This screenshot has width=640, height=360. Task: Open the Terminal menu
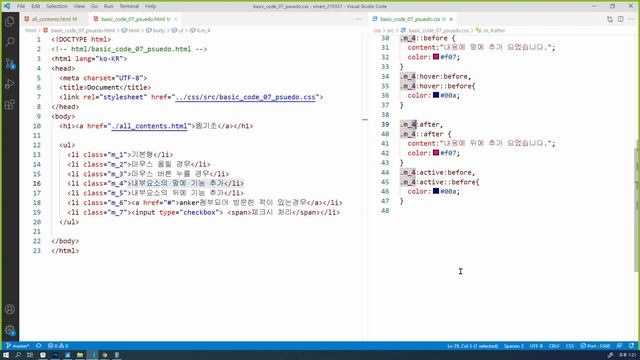coord(129,6)
